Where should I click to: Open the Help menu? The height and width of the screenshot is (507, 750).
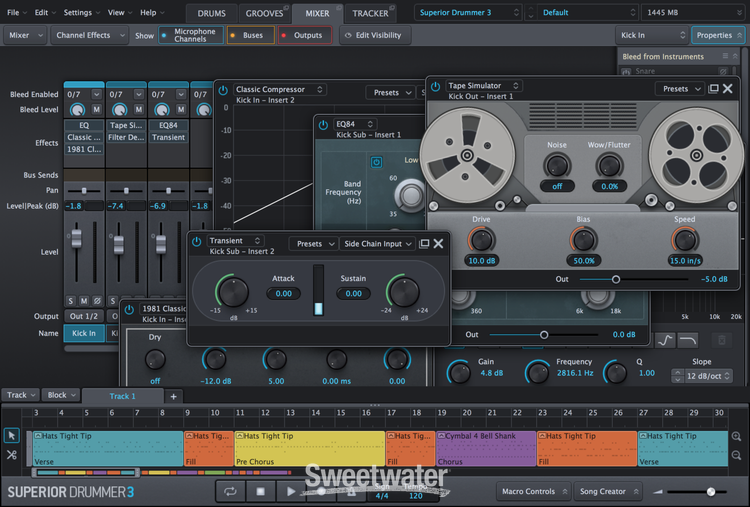(x=152, y=13)
